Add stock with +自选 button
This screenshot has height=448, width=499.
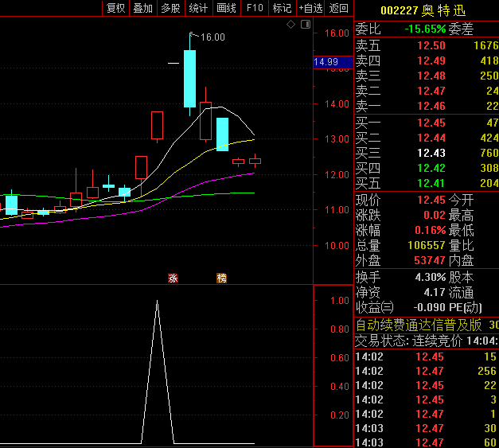point(311,8)
